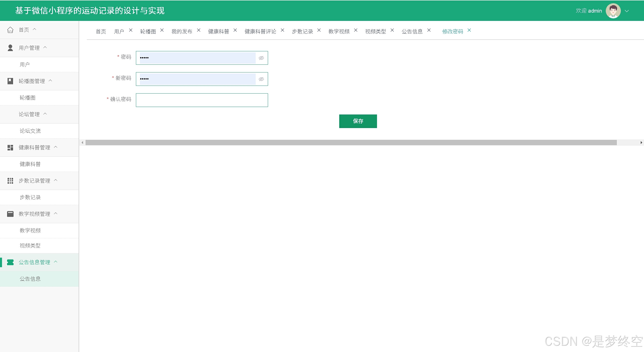This screenshot has width=644, height=352.
Task: Open the admin account dropdown arrow
Action: pyautogui.click(x=627, y=11)
